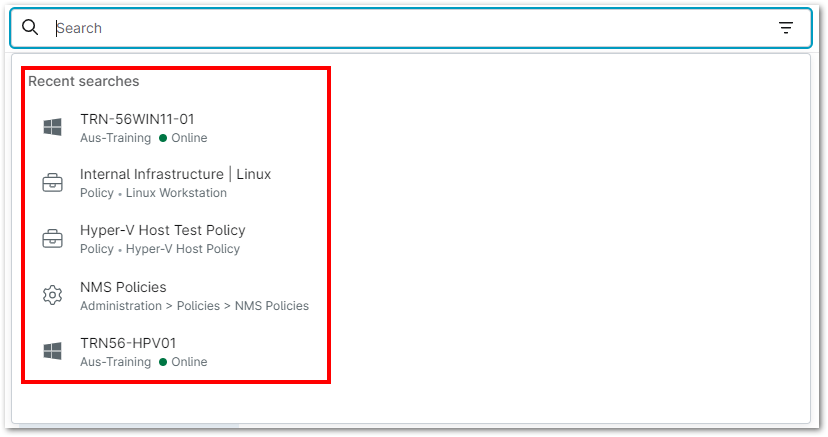The image size is (828, 437).
Task: Click the gear icon beside NMS Policies
Action: click(x=52, y=295)
